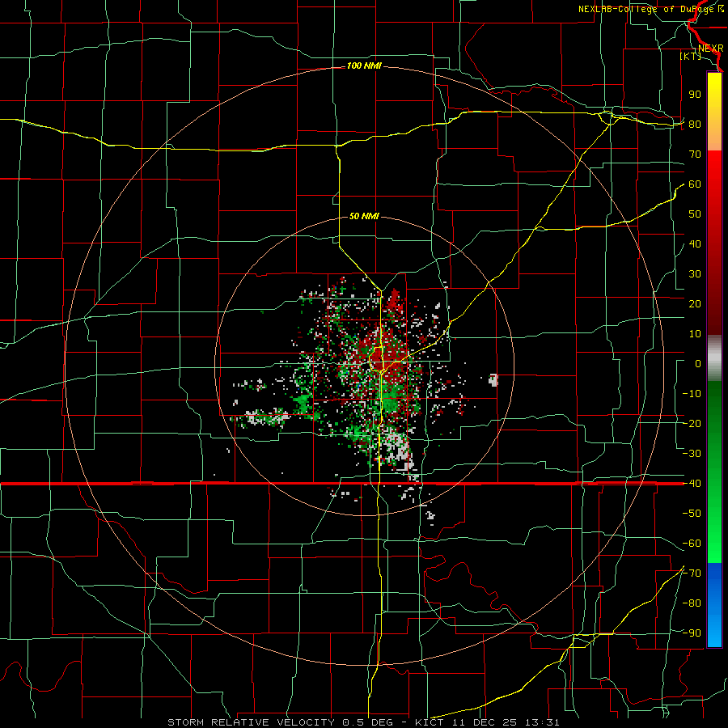
Task: Select the -60 value on the velocity scale
Action: (692, 544)
